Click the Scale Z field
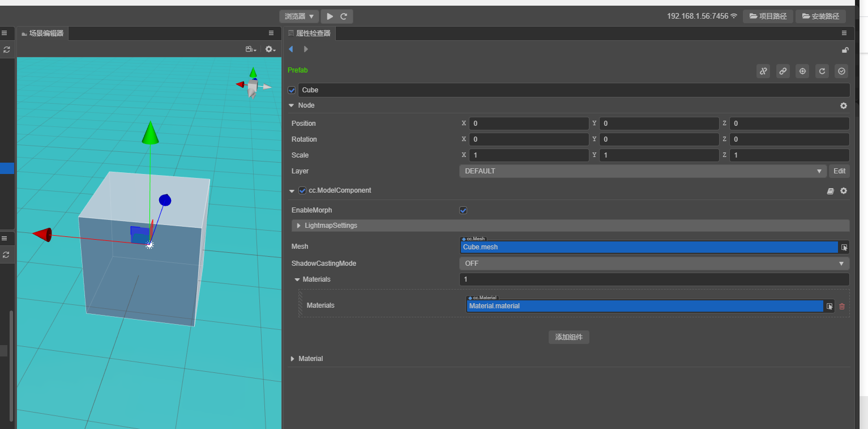 (x=789, y=155)
